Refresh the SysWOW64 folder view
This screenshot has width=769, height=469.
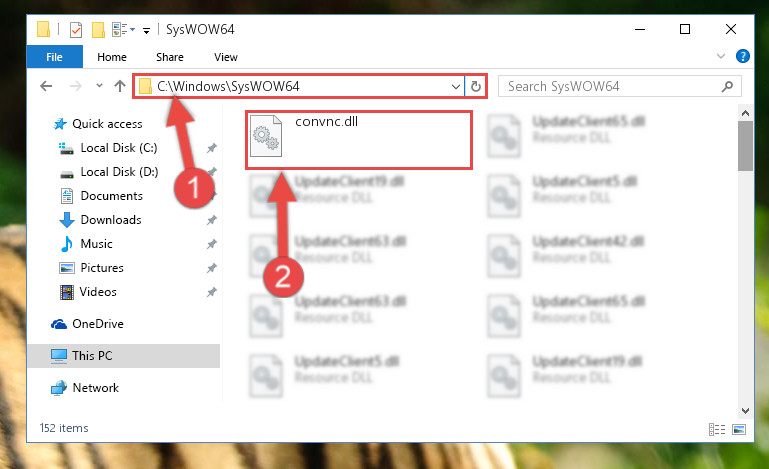click(476, 87)
